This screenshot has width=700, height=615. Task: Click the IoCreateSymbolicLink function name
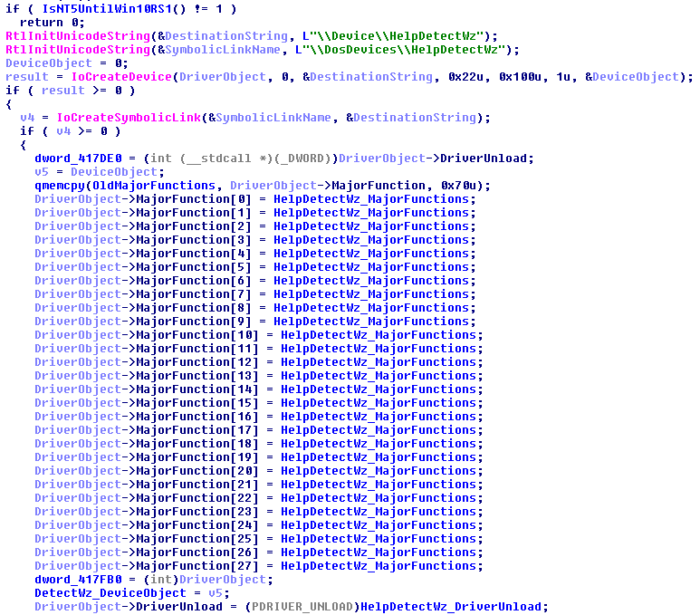coord(129,118)
